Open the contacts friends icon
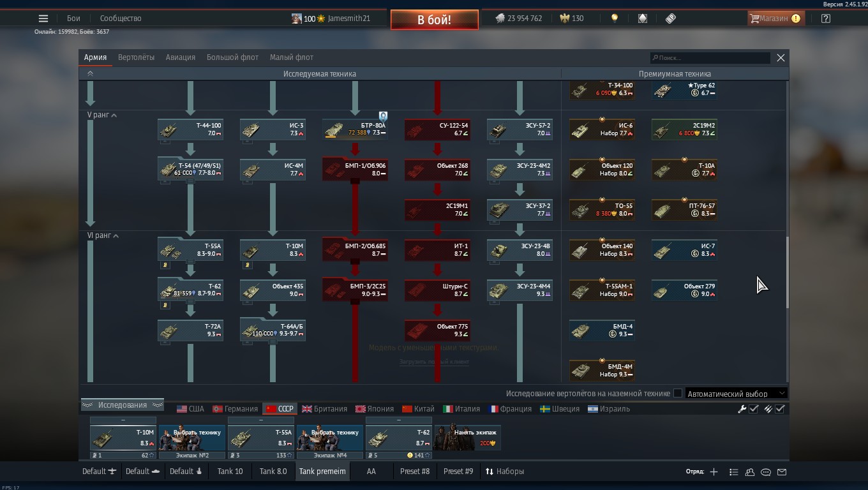 pos(750,472)
